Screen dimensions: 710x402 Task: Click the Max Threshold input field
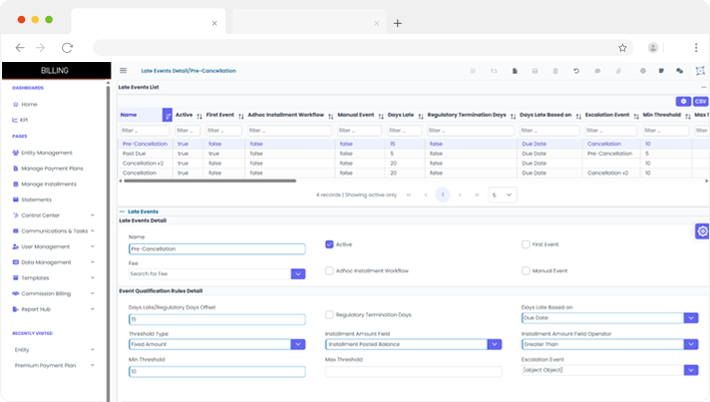pyautogui.click(x=413, y=372)
